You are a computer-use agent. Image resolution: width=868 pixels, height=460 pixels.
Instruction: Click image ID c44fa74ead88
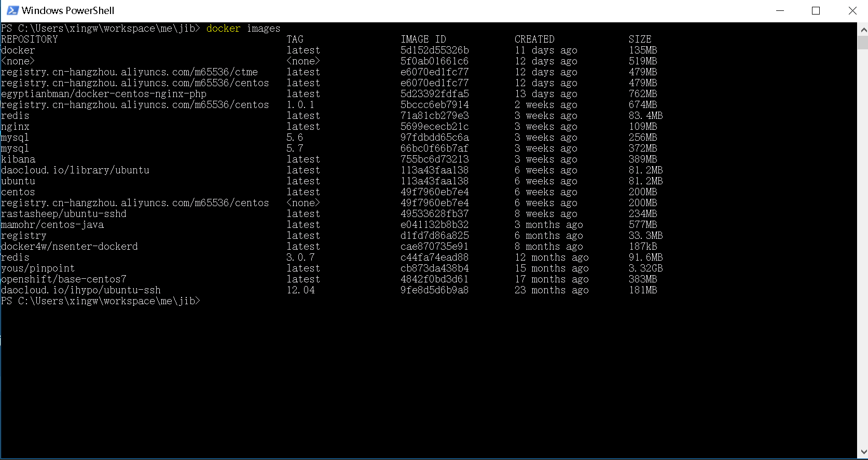tap(435, 258)
